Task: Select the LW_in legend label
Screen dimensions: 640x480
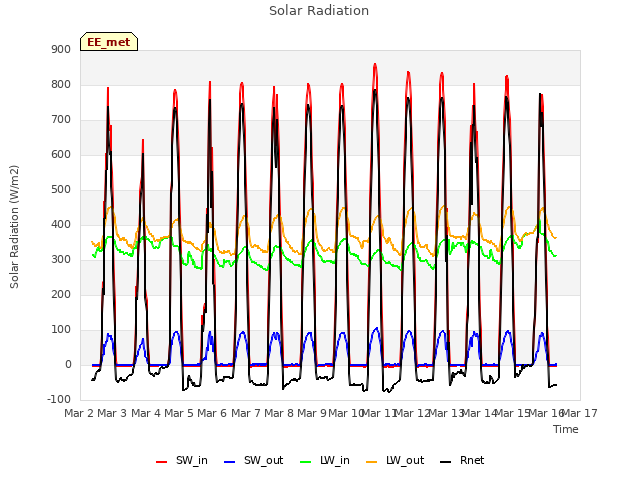Action: [335, 460]
